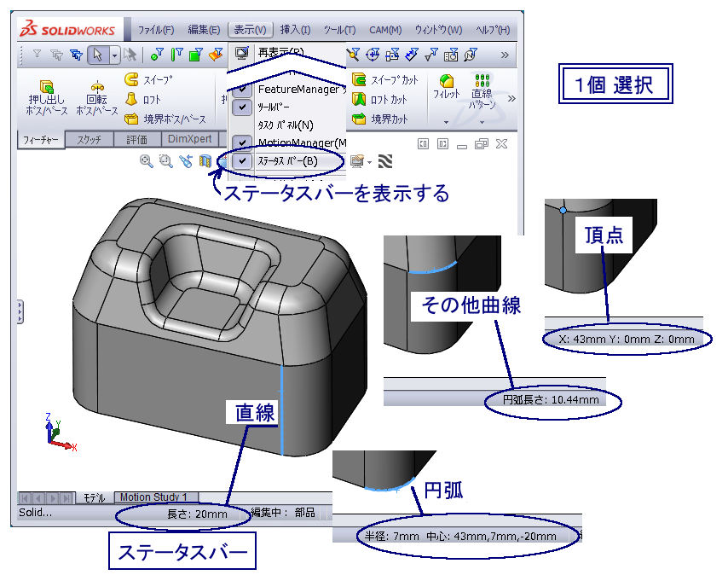
Task: Click the Boundary Boss/Base (境界ボス/ベース) icon
Action: pyautogui.click(x=131, y=119)
